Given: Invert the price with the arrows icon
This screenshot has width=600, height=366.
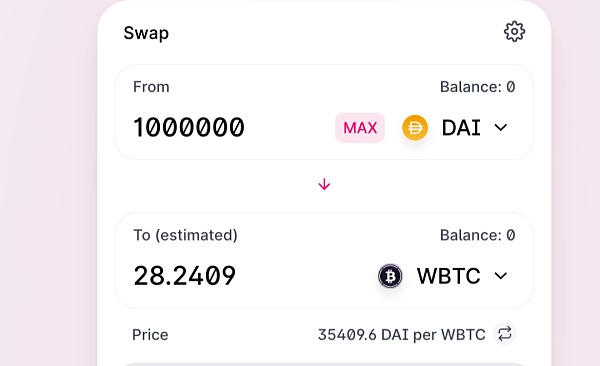Looking at the screenshot, I should (505, 334).
